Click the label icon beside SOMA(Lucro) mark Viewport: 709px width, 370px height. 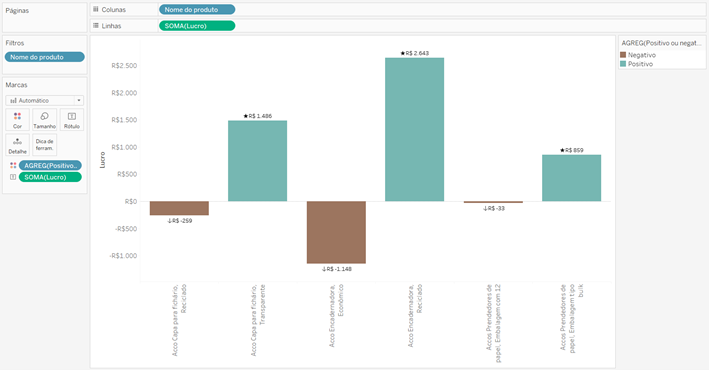coord(13,177)
